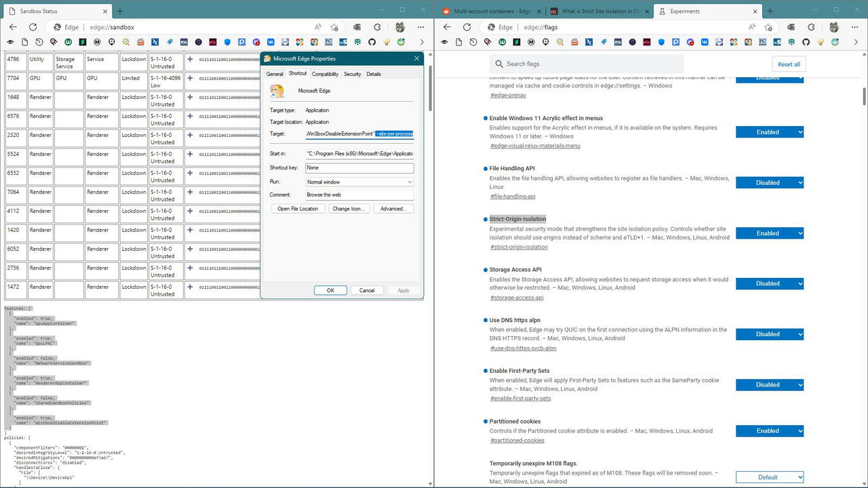Click the Comment field reading Browse the web

click(359, 195)
